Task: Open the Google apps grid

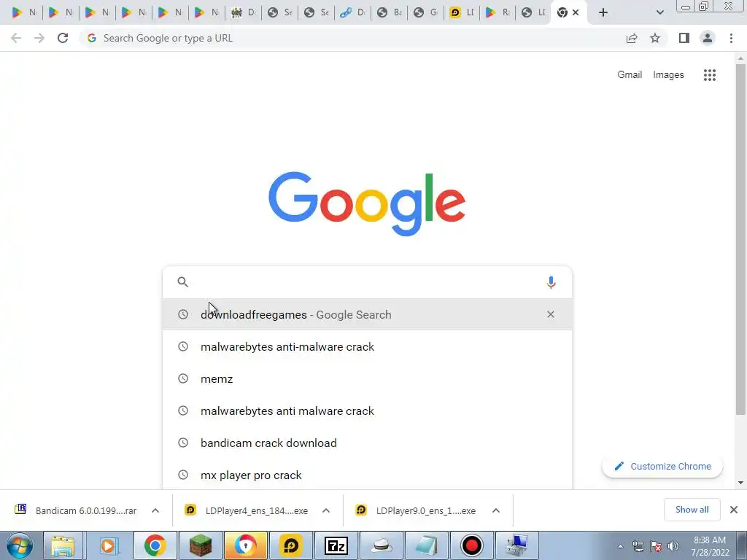Action: pyautogui.click(x=709, y=75)
